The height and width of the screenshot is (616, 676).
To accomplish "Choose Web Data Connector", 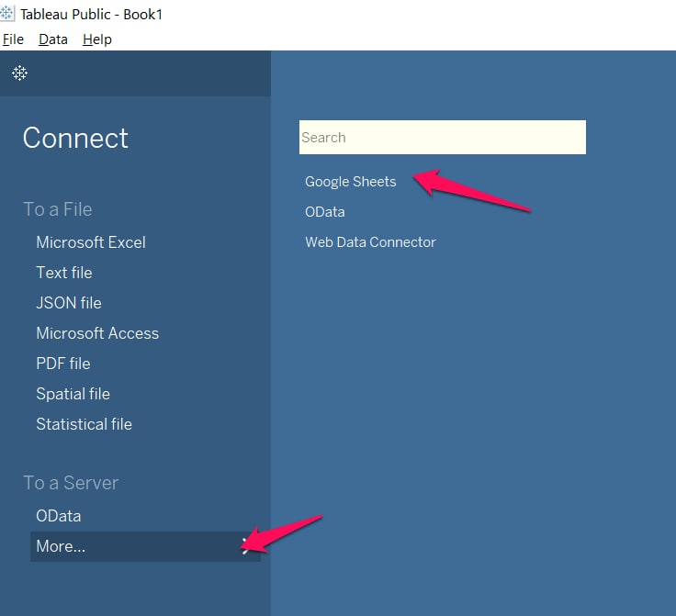I will tap(370, 242).
